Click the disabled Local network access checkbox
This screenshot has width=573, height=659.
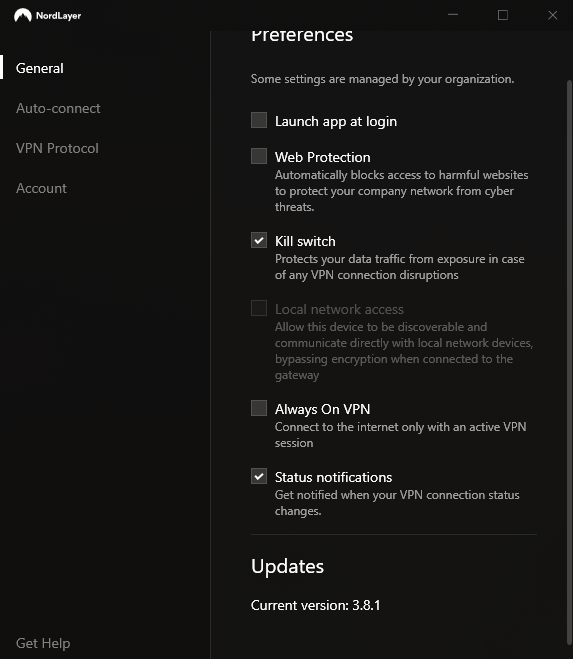pos(259,308)
